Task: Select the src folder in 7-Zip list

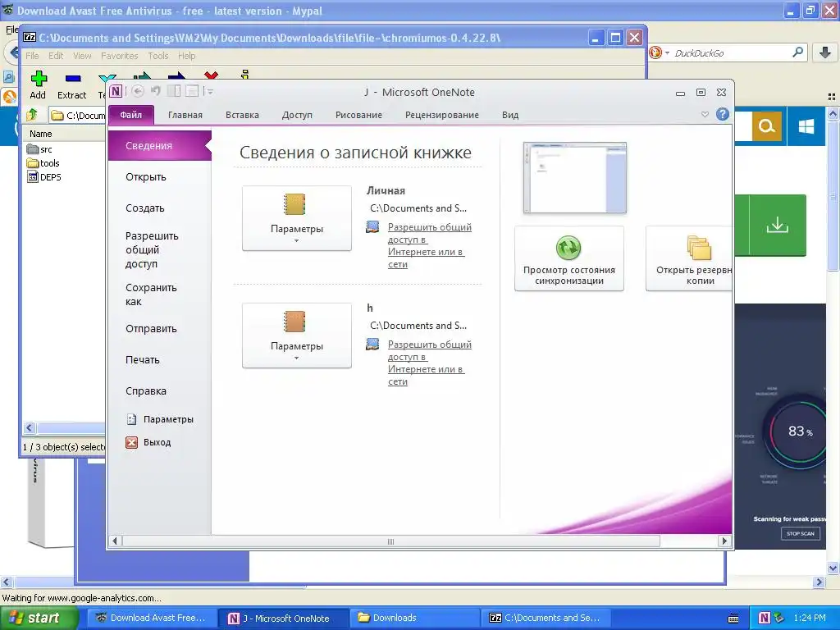Action: point(39,149)
